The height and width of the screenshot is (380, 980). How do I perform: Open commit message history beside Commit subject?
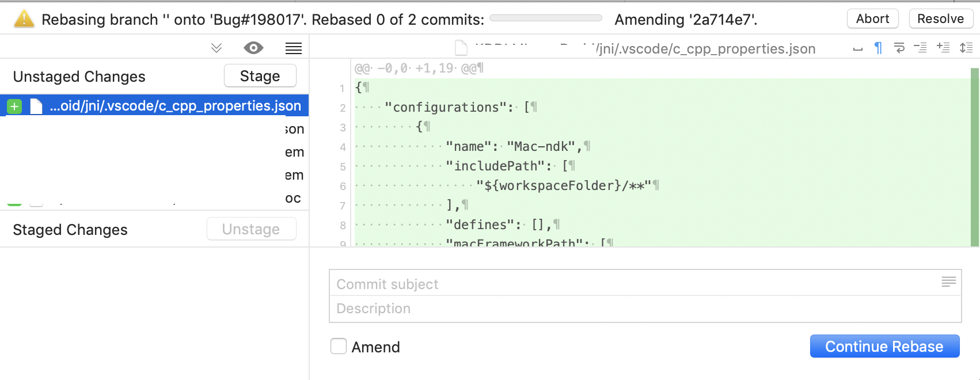[949, 282]
